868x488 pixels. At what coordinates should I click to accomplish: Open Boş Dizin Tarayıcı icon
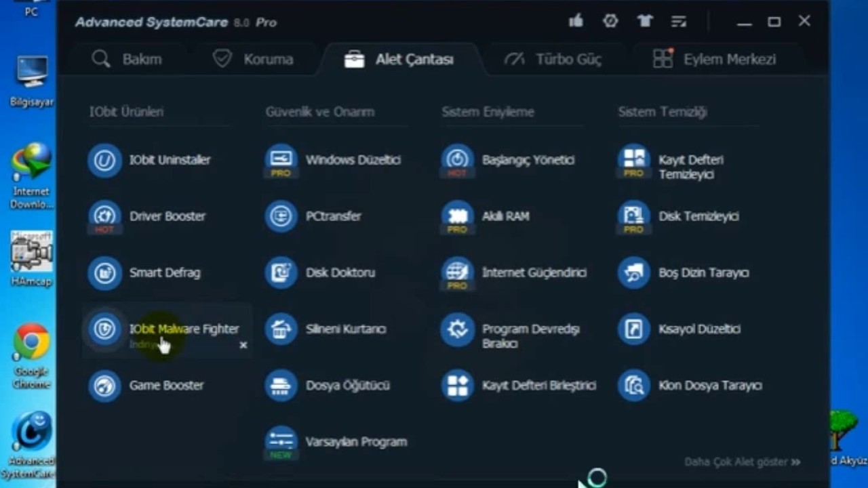633,273
